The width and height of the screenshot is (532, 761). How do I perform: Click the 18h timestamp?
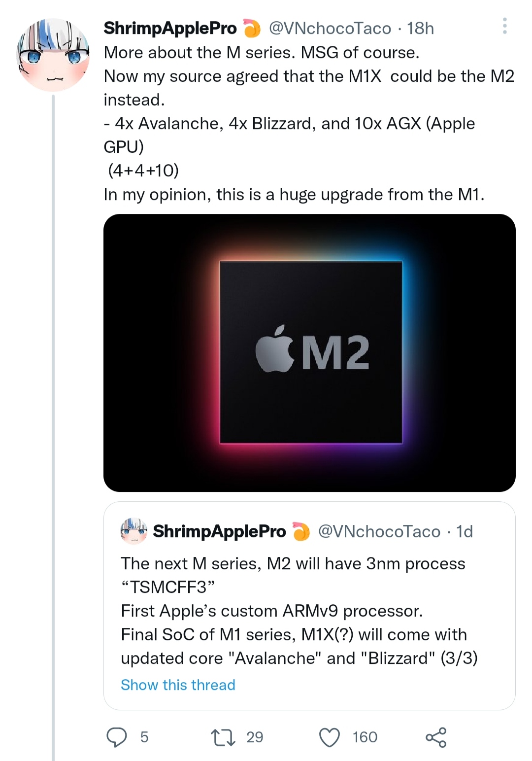[x=420, y=29]
